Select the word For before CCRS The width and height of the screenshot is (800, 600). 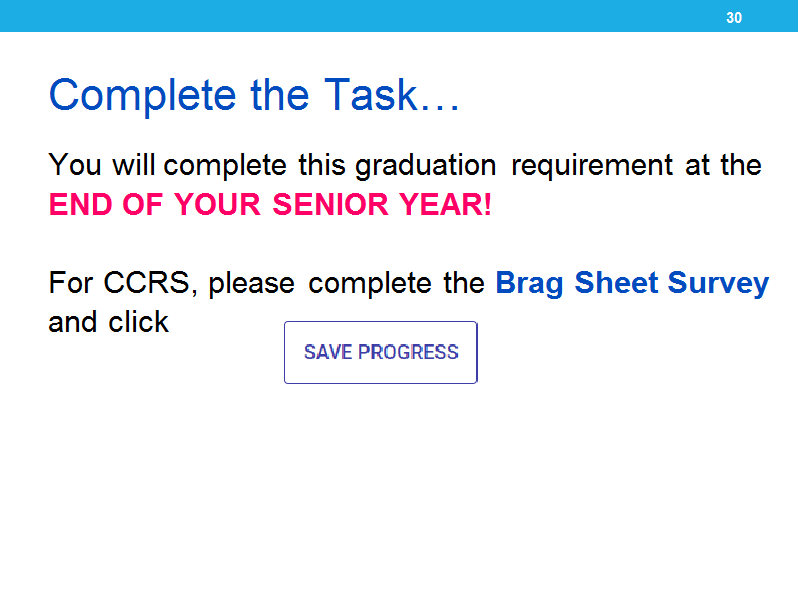coord(71,283)
